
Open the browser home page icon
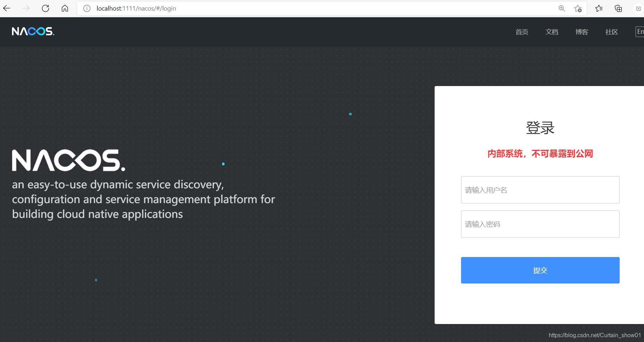point(65,8)
